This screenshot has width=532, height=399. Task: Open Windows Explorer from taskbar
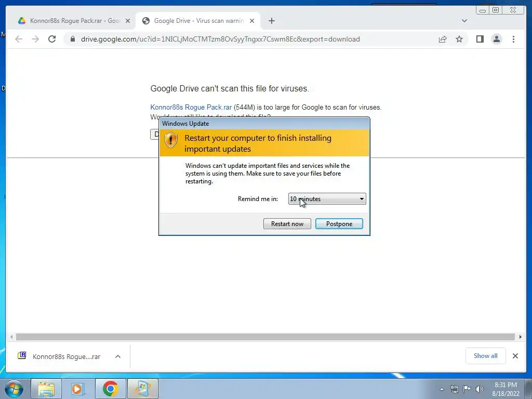click(46, 389)
